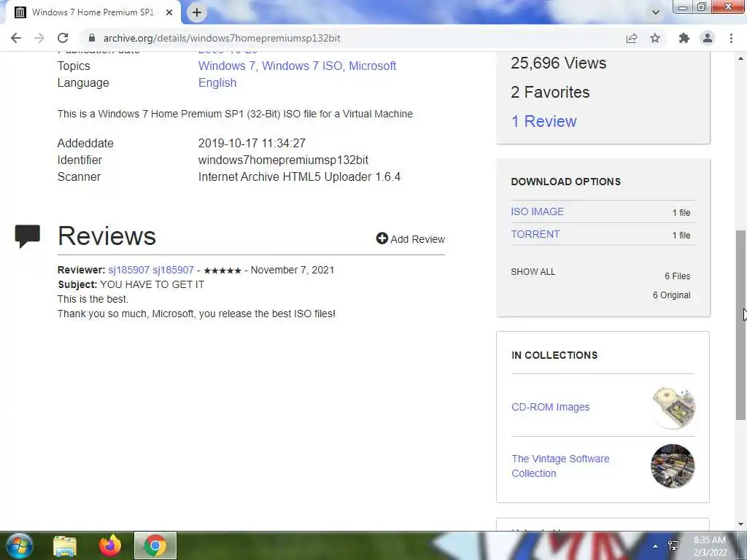Open Chrome's three-dot menu
The width and height of the screenshot is (747, 560).
(x=731, y=38)
